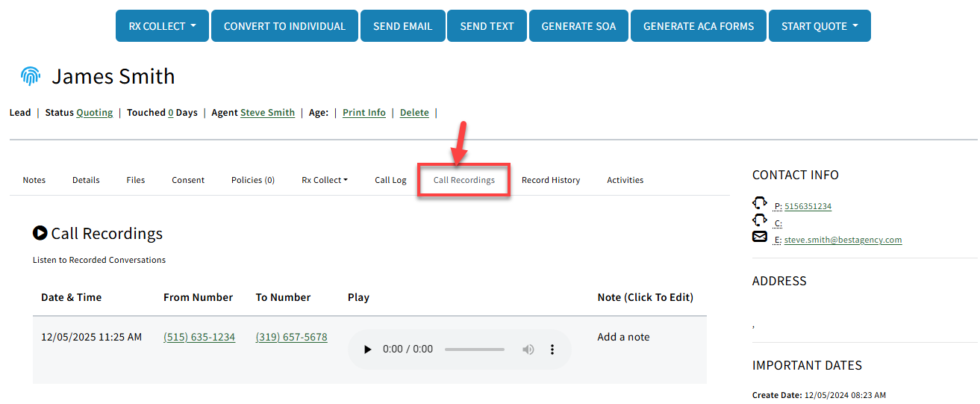Click the From Number column header
Screen dimensions: 980x404
198,297
